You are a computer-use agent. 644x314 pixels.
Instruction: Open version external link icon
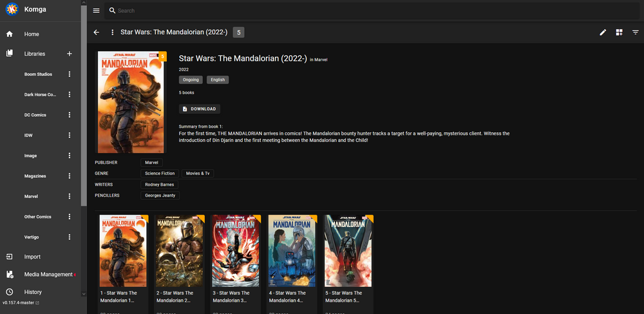coord(37,303)
